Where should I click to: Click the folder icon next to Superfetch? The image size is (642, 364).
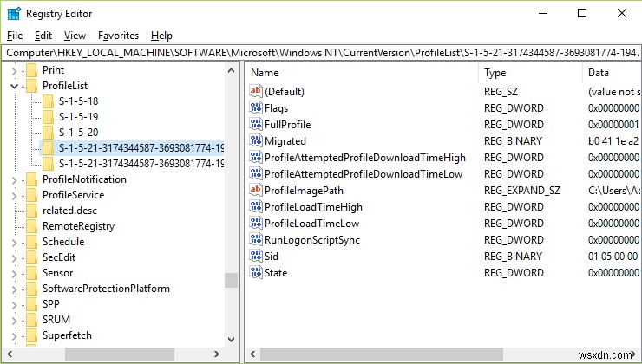point(31,335)
